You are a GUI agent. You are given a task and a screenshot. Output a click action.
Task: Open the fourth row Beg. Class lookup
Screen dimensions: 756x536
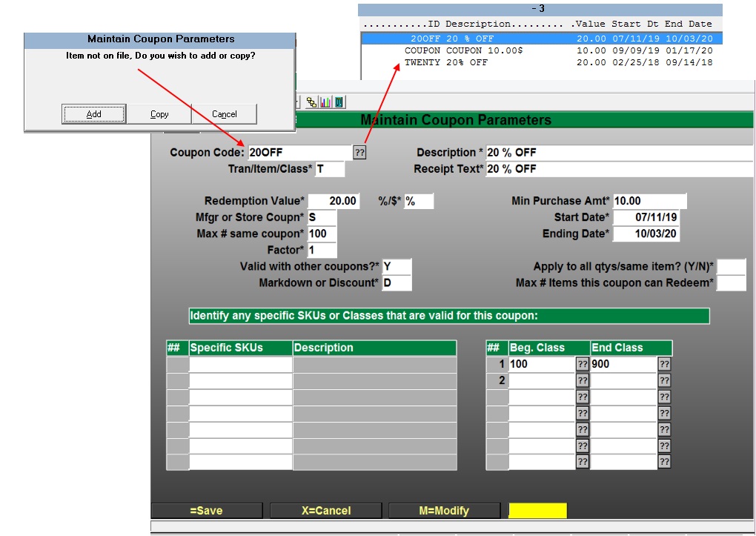pyautogui.click(x=583, y=414)
